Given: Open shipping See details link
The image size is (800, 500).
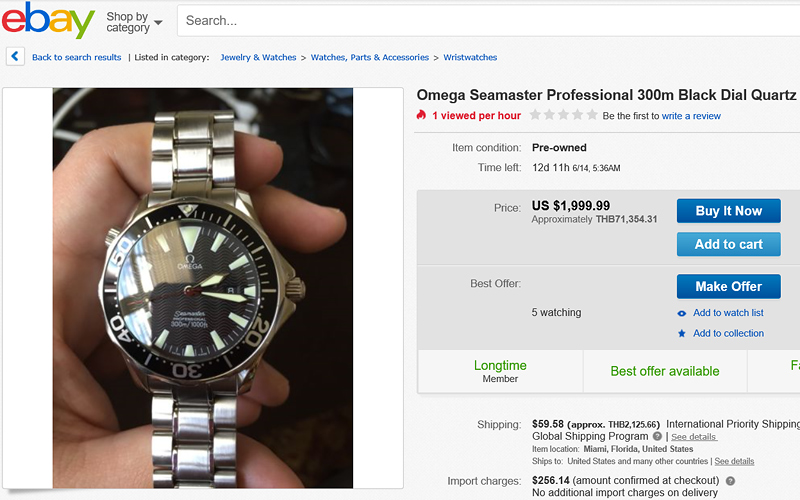Looking at the screenshot, I should coord(693,437).
